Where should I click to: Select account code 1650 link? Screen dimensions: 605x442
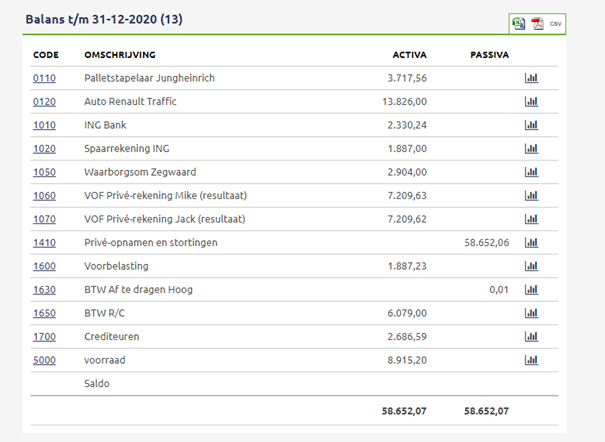pos(44,313)
